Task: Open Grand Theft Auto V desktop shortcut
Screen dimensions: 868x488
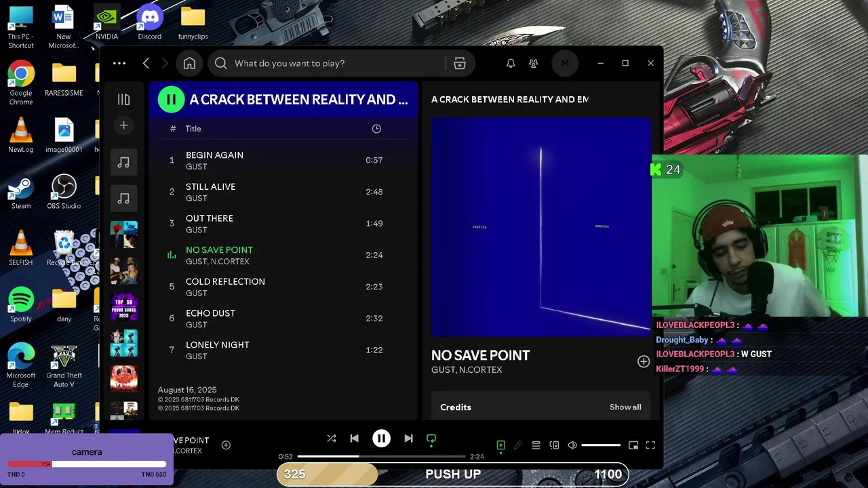Action: pos(64,366)
